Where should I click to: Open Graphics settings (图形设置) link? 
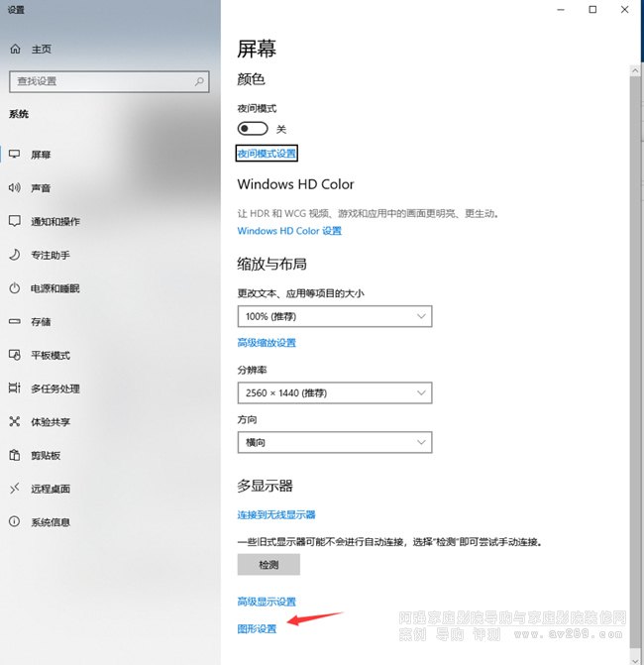pyautogui.click(x=257, y=628)
